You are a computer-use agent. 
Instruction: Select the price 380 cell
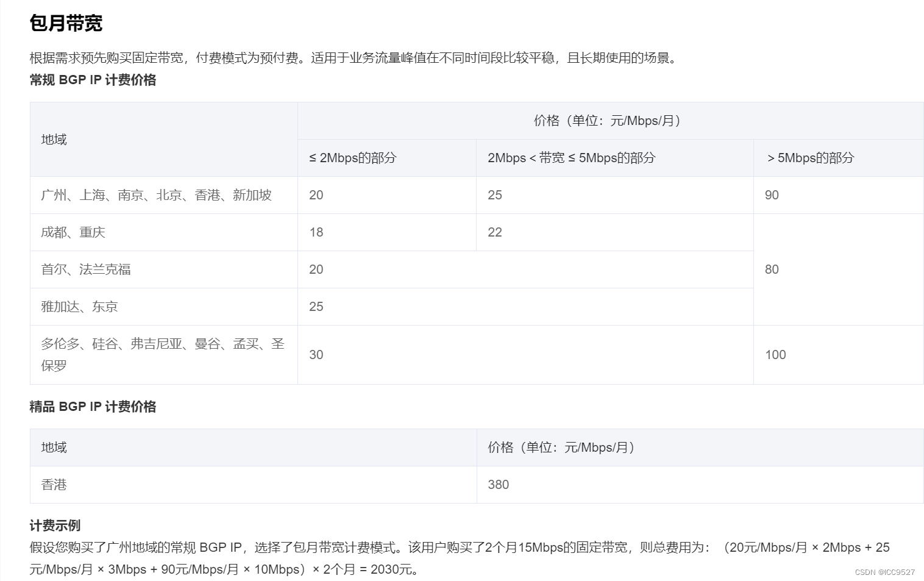click(700, 485)
